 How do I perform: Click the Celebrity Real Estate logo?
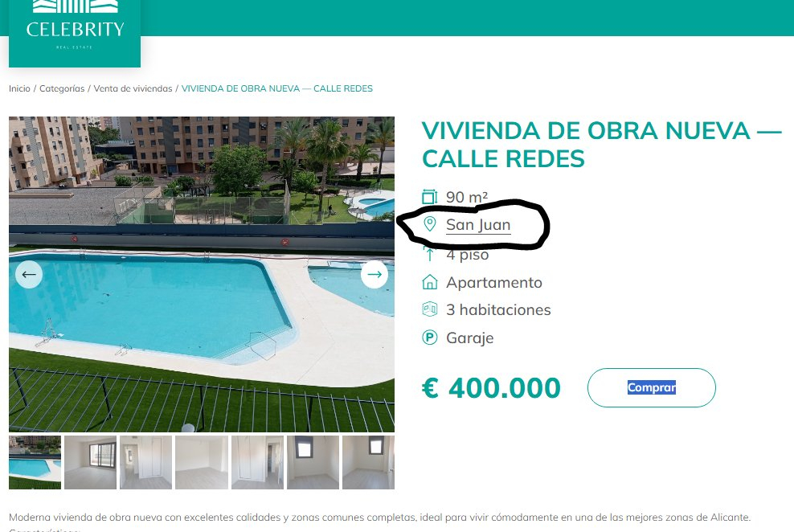(75, 31)
